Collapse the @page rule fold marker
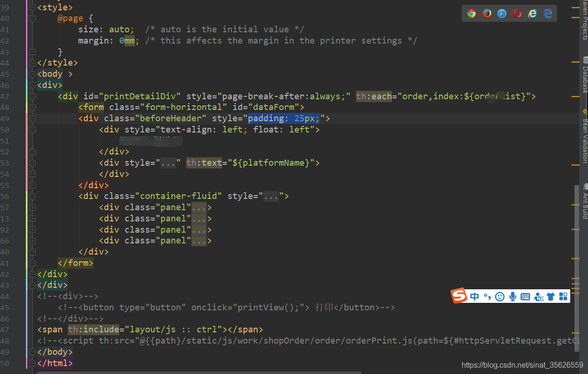The image size is (588, 374). [x=32, y=19]
